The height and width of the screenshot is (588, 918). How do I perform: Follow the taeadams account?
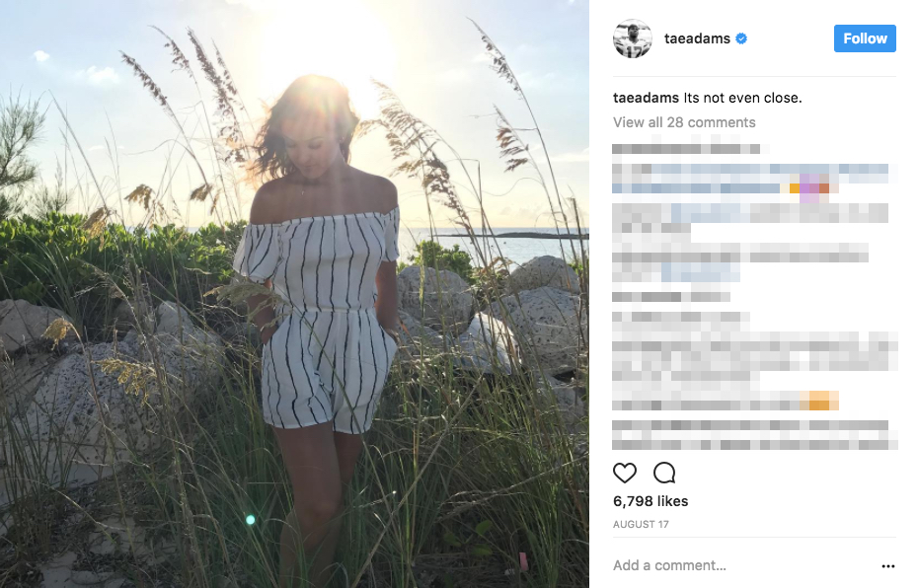coord(865,38)
